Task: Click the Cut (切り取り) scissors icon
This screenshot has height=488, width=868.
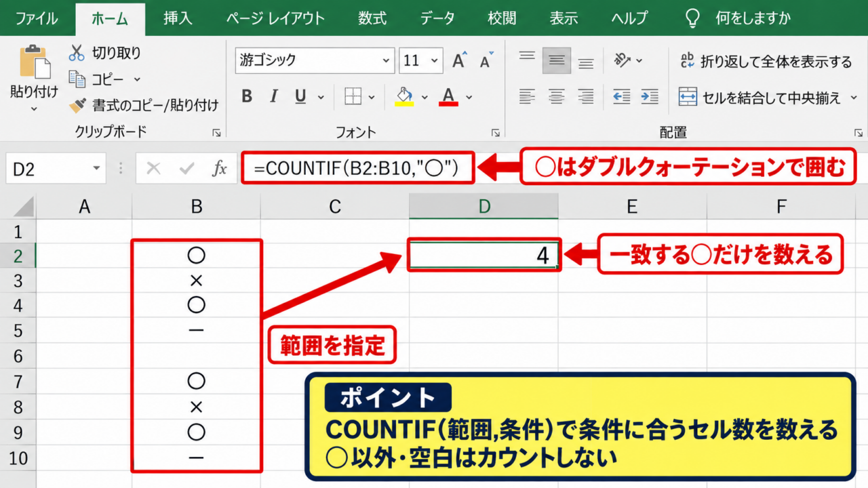Action: (x=77, y=53)
